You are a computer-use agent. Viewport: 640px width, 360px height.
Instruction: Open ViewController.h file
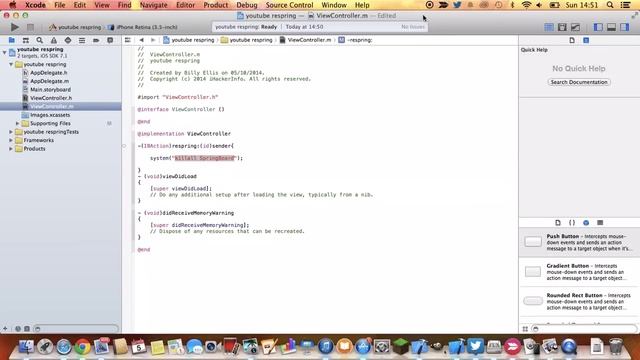51,98
